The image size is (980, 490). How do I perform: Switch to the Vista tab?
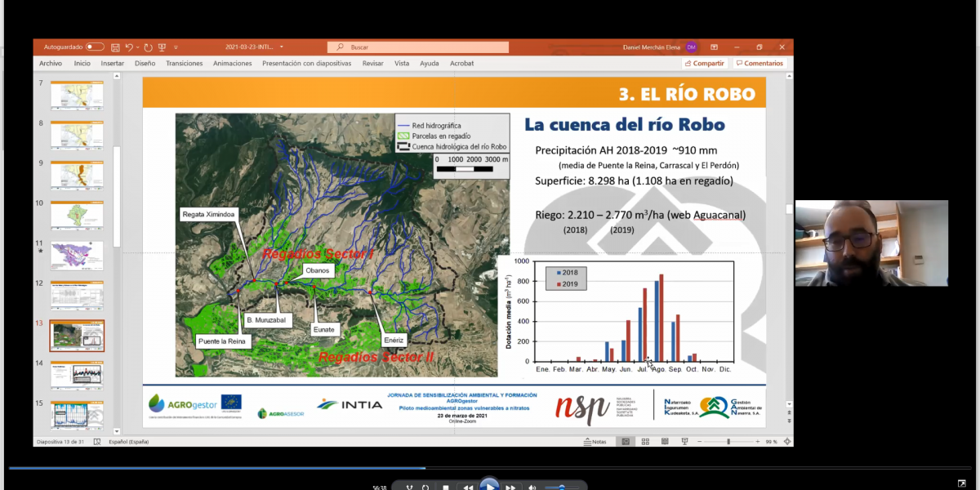pos(402,63)
